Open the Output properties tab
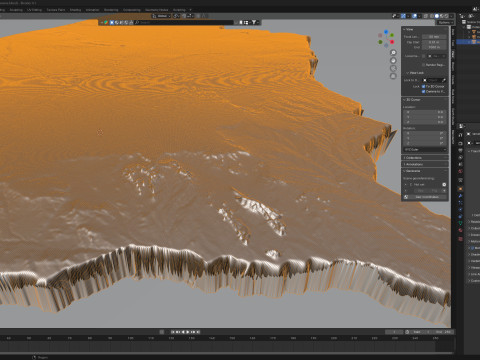Image resolution: width=480 pixels, height=360 pixels. pyautogui.click(x=460, y=151)
